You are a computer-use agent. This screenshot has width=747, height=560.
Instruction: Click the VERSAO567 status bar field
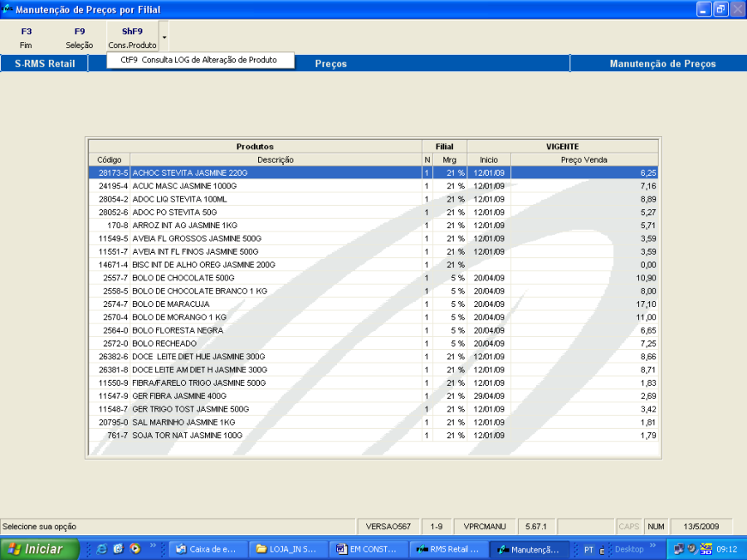(x=388, y=527)
